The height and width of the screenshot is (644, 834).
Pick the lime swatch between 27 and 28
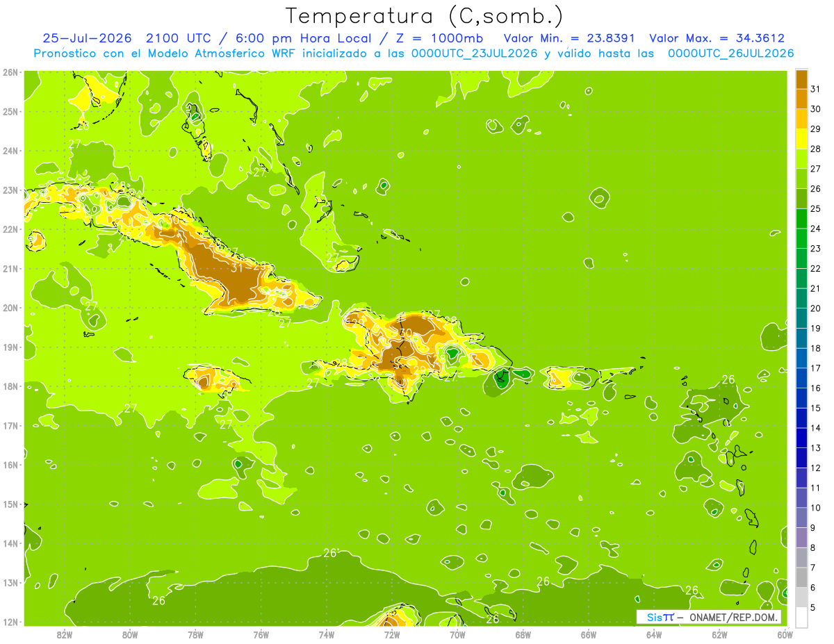pyautogui.click(x=801, y=159)
